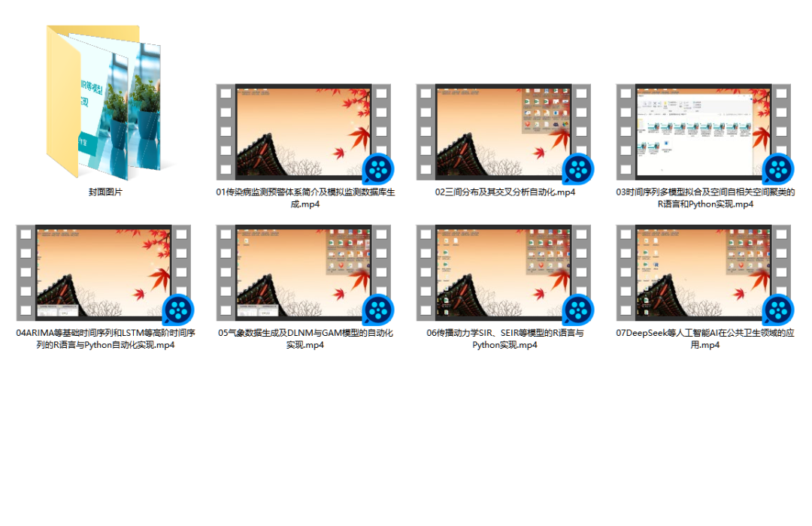Click blue player badge on 03时间序列 video

(x=778, y=169)
